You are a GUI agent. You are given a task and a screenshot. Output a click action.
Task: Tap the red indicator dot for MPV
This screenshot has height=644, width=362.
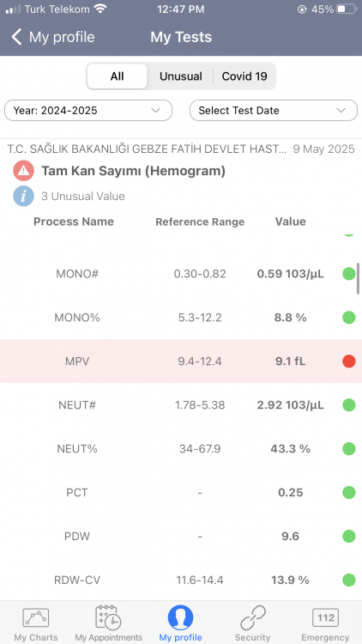click(349, 361)
